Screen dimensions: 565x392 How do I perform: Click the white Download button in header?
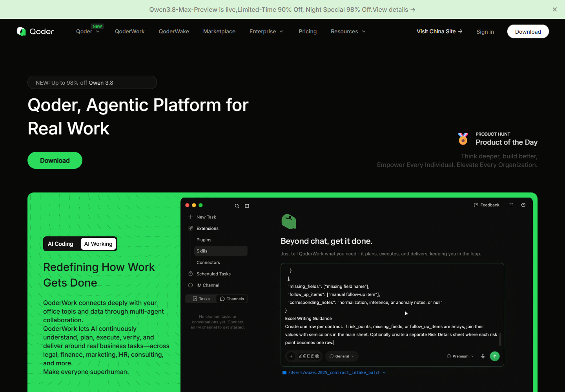(x=528, y=31)
